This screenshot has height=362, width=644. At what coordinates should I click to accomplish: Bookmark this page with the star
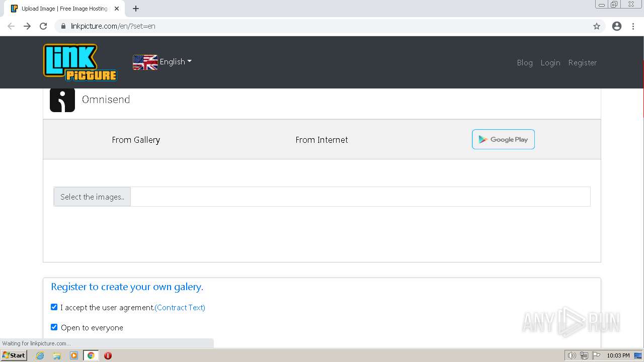click(597, 26)
